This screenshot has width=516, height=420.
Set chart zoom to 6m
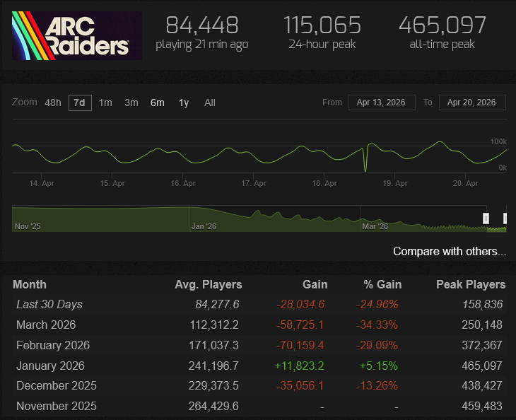158,103
